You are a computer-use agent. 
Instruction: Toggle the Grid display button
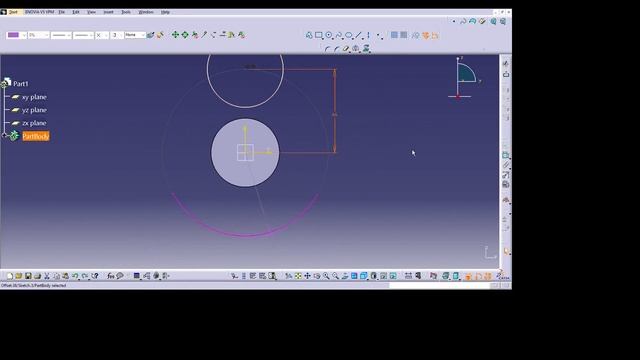coord(394,36)
